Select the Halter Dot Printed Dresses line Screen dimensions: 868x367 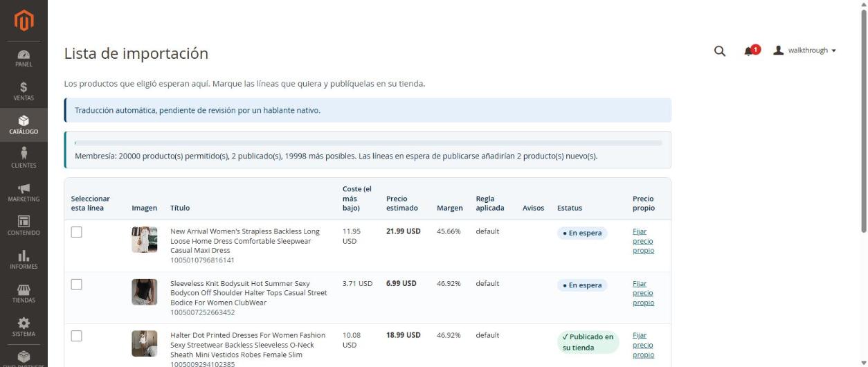(x=77, y=336)
